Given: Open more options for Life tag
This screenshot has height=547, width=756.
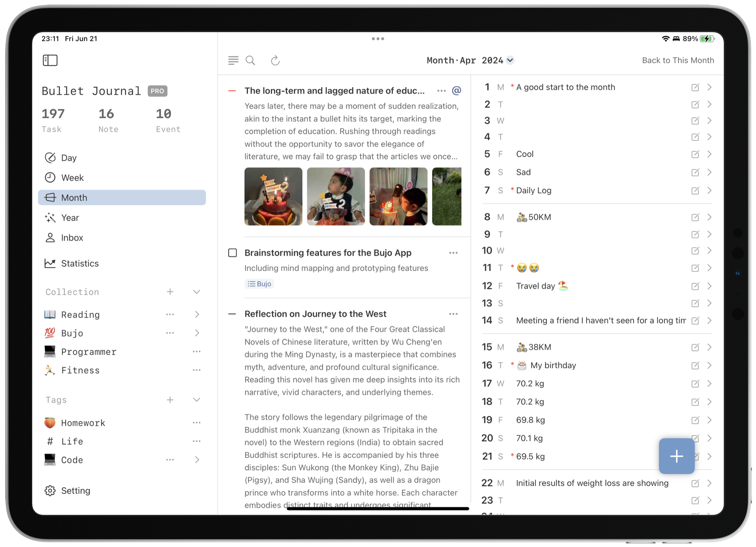Looking at the screenshot, I should tap(197, 441).
